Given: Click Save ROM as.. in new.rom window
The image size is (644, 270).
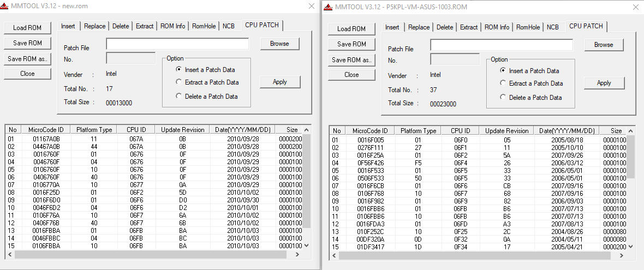Looking at the screenshot, I should coord(27,59).
